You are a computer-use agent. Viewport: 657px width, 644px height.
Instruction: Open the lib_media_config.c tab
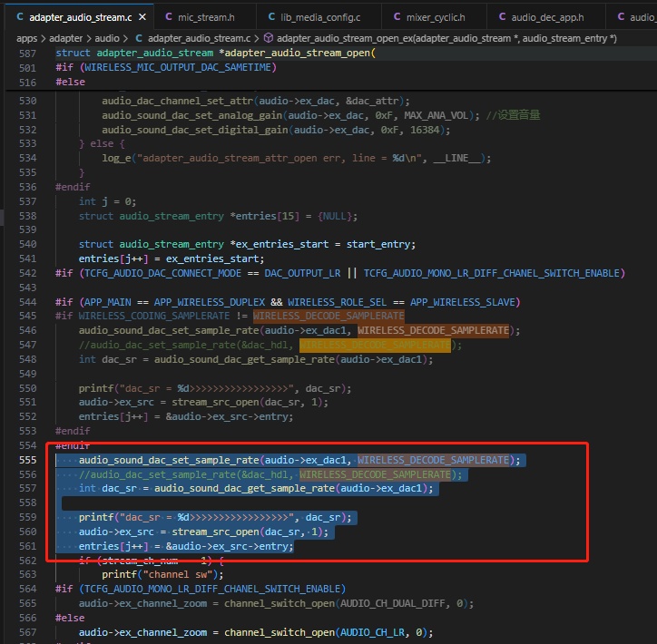(x=319, y=17)
